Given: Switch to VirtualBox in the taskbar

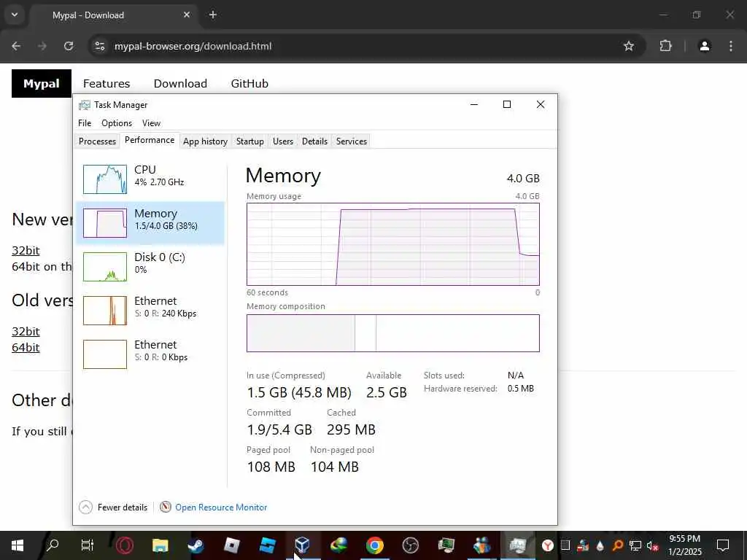Looking at the screenshot, I should coord(303,545).
